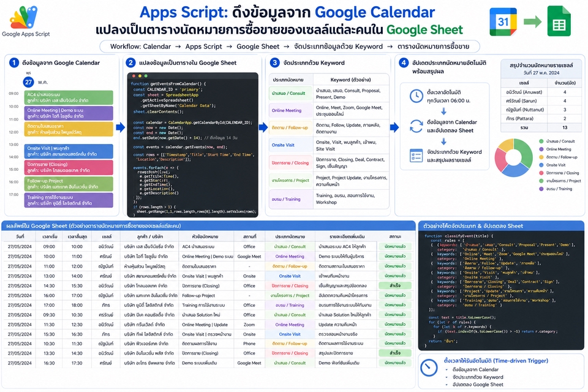The height and width of the screenshot is (392, 588).
Task: Click the รวม total value 13
Action: click(x=565, y=127)
